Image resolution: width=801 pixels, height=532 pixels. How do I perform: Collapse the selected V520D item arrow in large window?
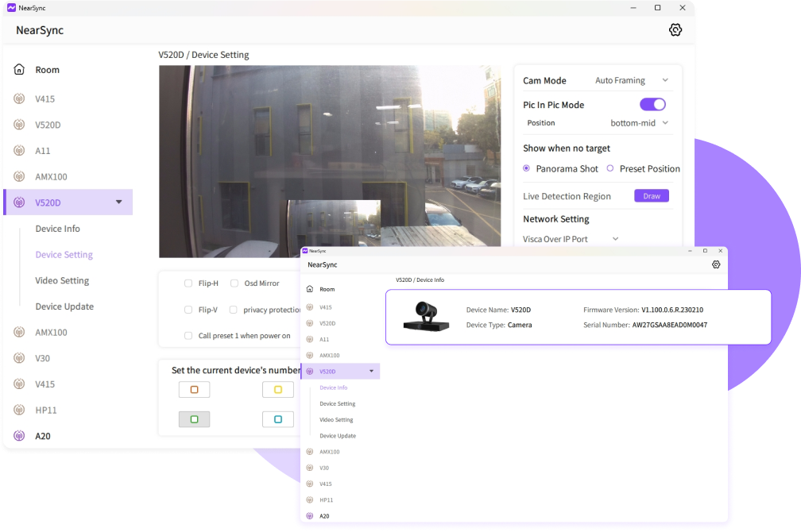click(x=119, y=202)
